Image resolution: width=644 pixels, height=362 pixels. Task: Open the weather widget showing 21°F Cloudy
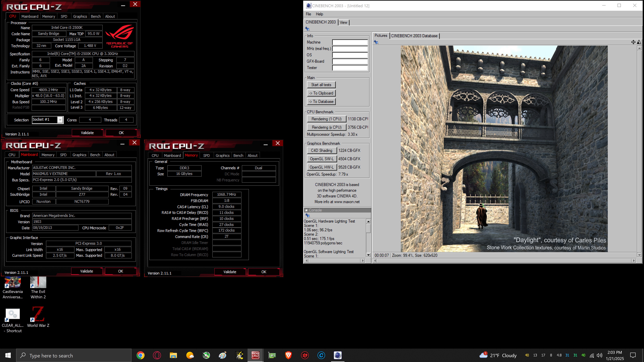point(498,355)
